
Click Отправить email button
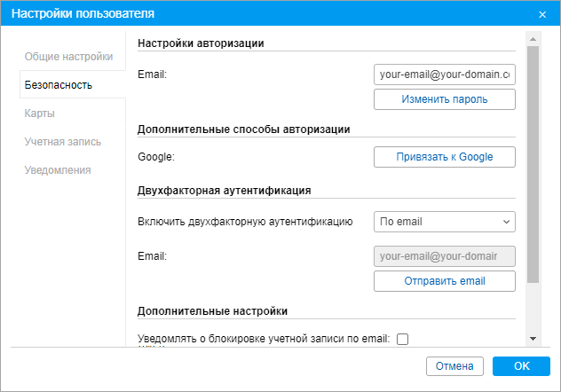(444, 281)
